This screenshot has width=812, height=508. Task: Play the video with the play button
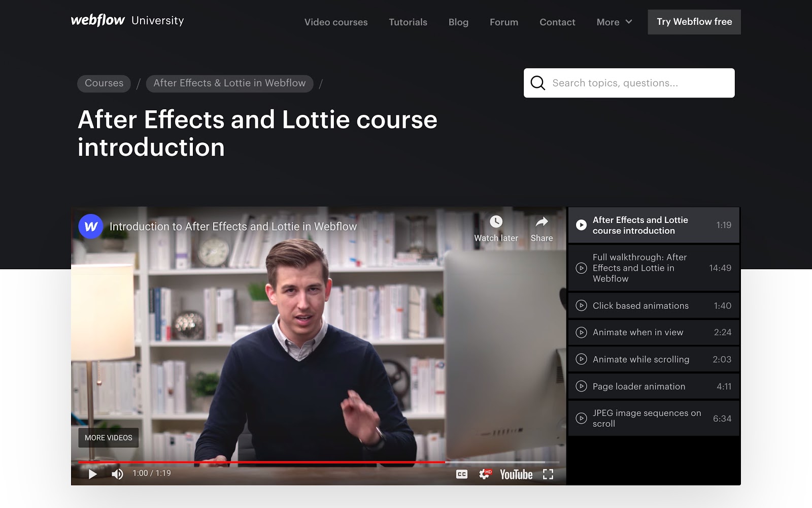pyautogui.click(x=92, y=474)
